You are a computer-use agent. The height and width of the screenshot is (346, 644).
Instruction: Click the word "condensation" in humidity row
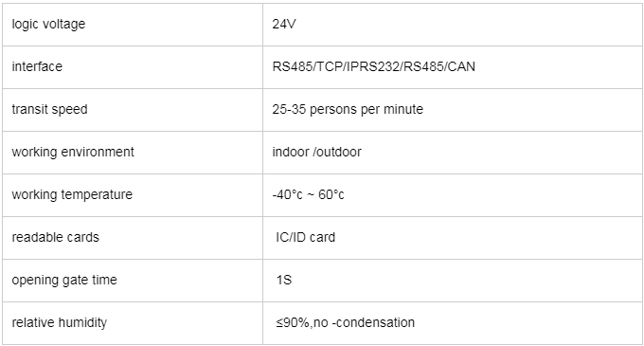375,322
